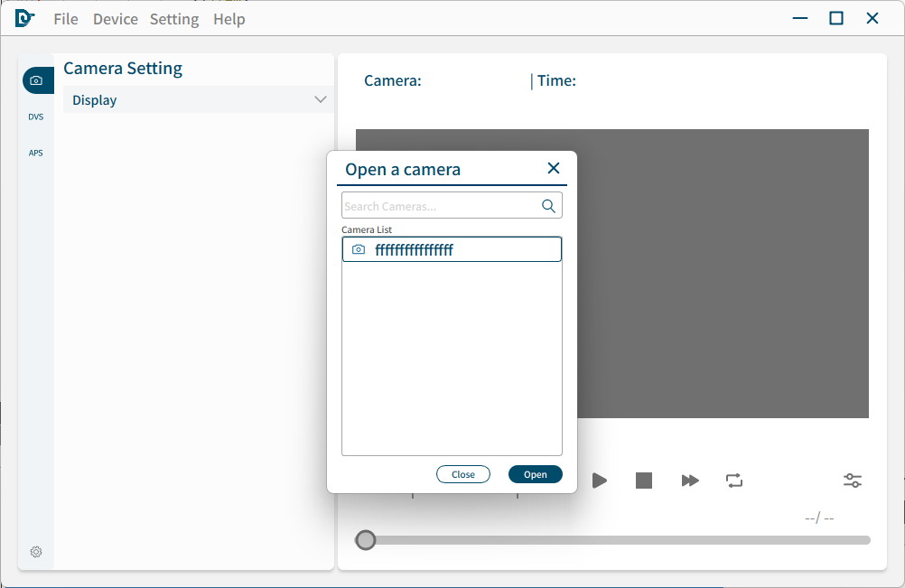
Task: Open the playback adjustment sliders icon
Action: click(853, 481)
